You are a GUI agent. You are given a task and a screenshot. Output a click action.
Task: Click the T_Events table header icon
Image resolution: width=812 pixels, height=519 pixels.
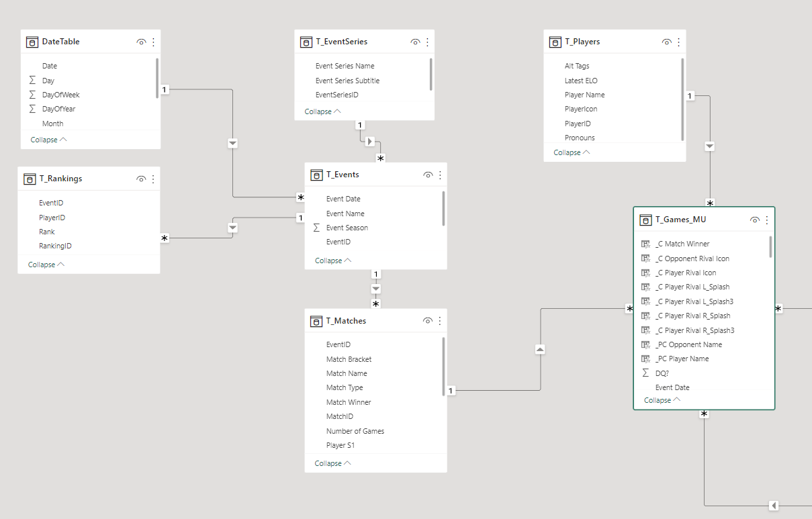click(x=316, y=175)
